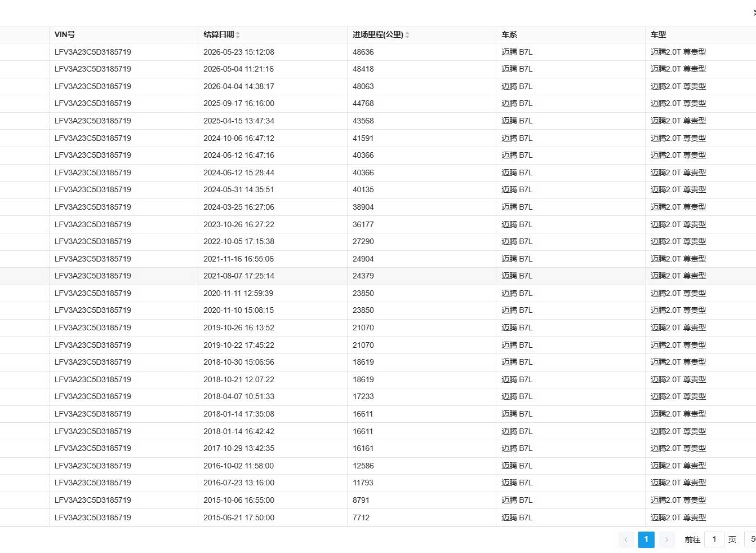Sort by 进场里程(公里) using its sort arrows
The image size is (756, 553).
tap(407, 35)
